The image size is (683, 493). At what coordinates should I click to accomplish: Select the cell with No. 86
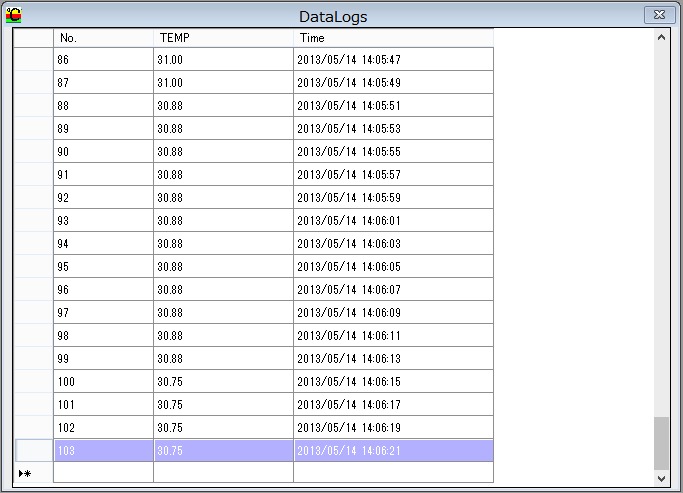click(x=103, y=59)
